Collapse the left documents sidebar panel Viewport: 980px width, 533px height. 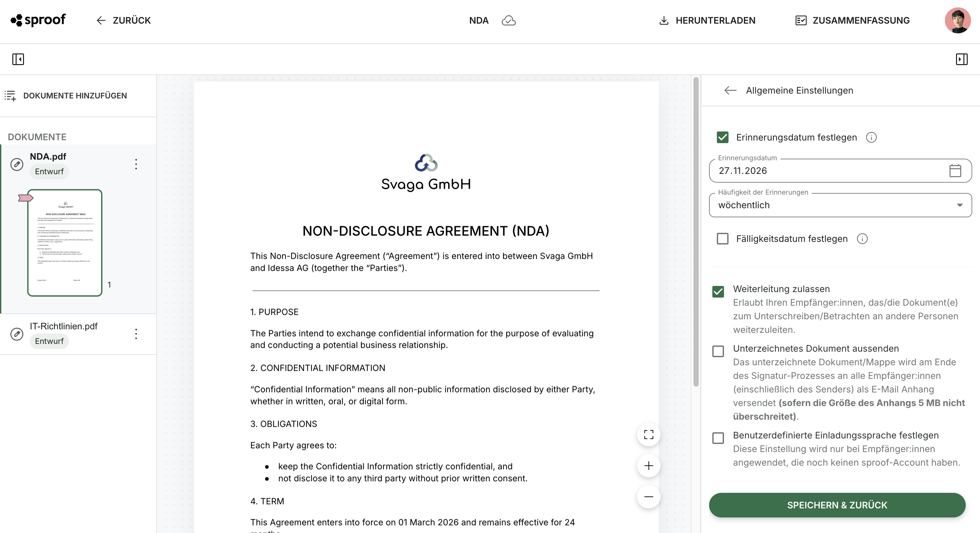coord(18,59)
